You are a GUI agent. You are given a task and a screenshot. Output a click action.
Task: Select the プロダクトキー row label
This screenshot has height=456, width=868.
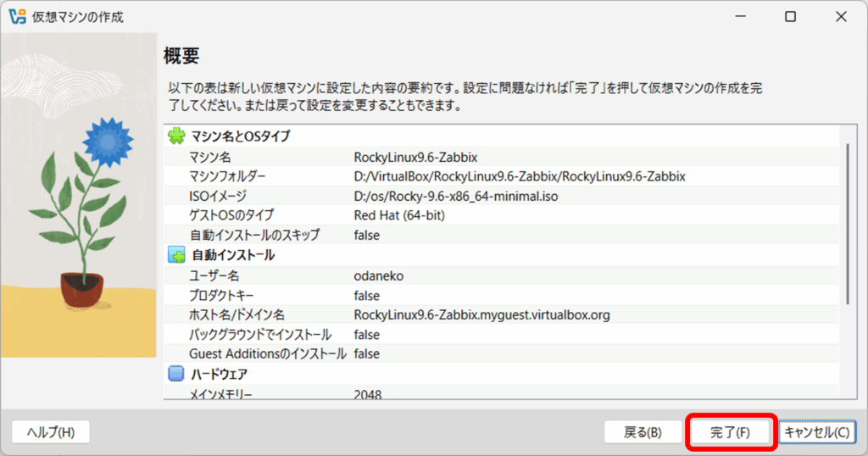pos(221,296)
